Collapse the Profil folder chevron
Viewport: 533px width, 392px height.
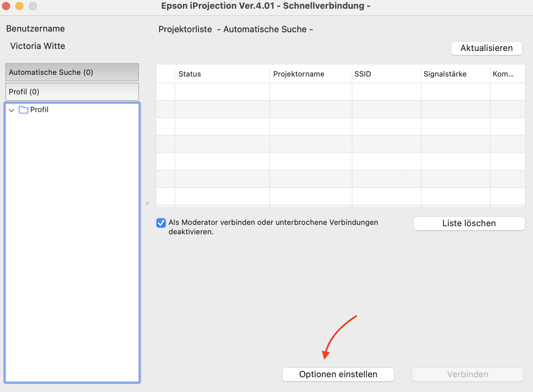[x=11, y=110]
